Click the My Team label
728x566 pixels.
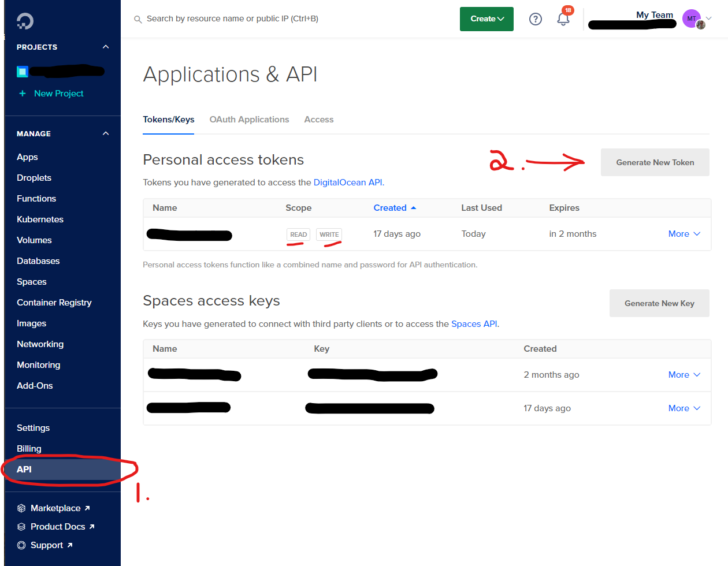tap(655, 15)
